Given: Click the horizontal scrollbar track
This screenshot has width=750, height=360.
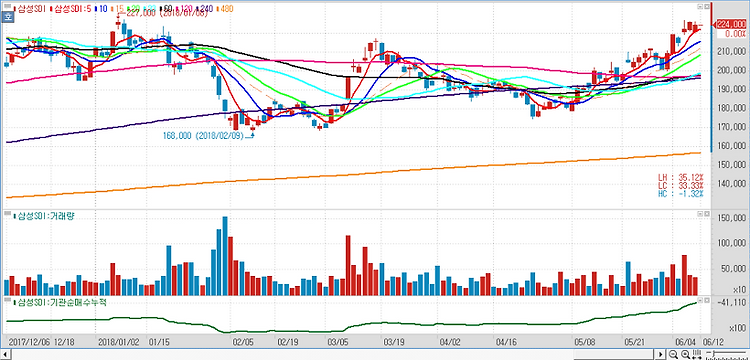Looking at the screenshot, I should (333, 354).
